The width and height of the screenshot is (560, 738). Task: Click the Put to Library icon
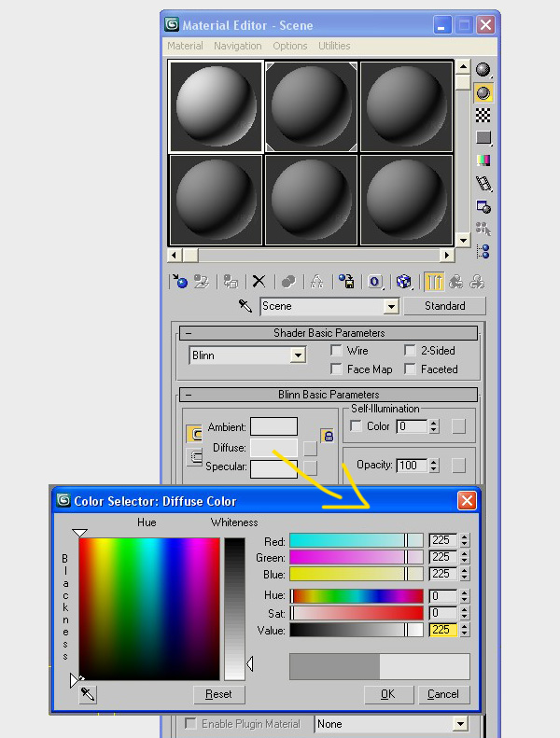point(346,281)
